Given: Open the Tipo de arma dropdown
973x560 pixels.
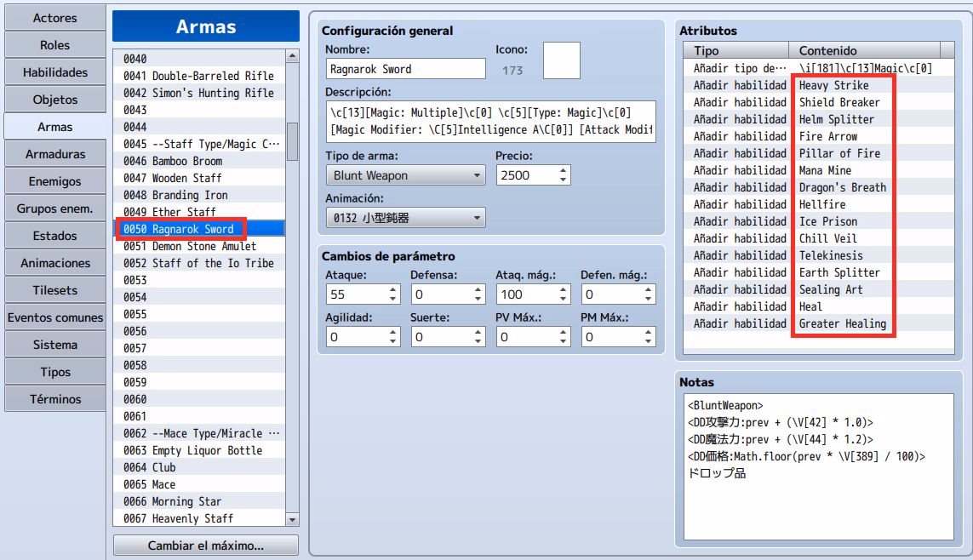Looking at the screenshot, I should (x=404, y=175).
